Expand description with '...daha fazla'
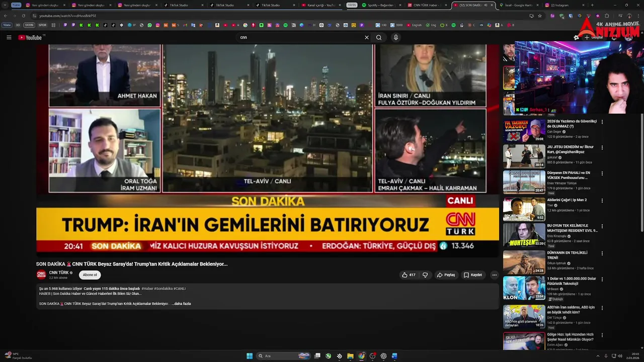This screenshot has width=644, height=362. tap(181, 304)
